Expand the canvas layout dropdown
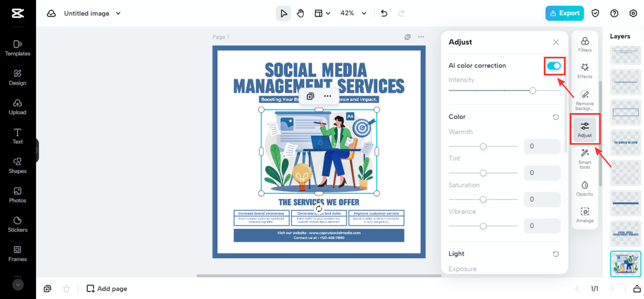Screen dimensions: 644x299 coord(322,14)
